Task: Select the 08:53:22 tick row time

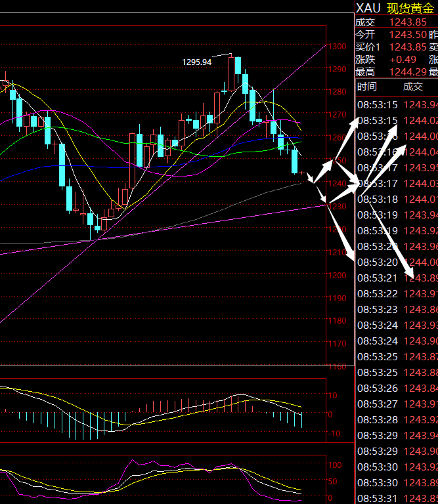Action: pos(378,294)
